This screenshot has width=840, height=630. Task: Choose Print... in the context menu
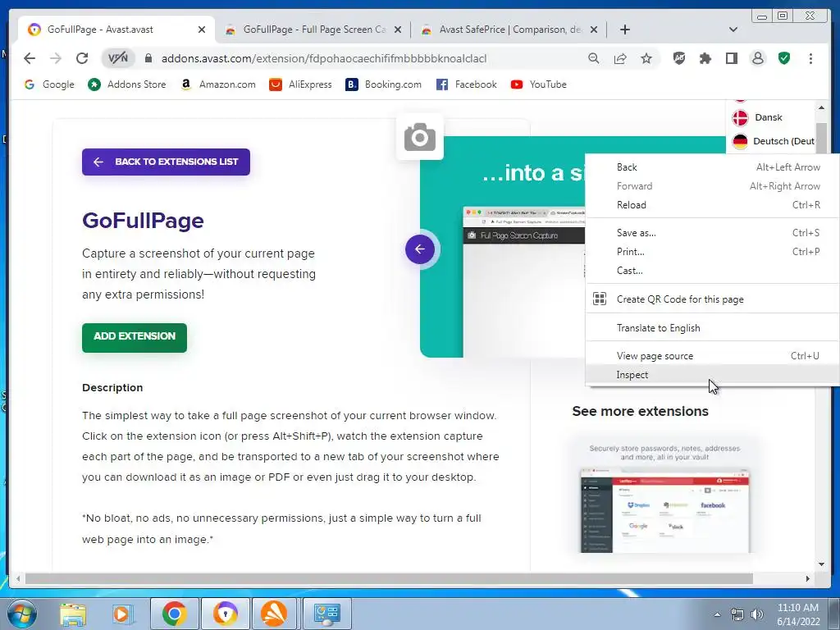[x=713, y=251]
